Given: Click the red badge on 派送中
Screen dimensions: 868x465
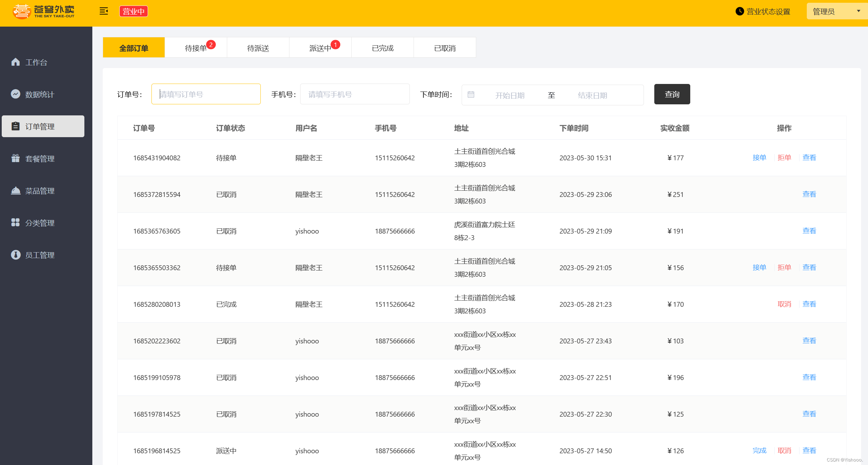Looking at the screenshot, I should coord(335,45).
